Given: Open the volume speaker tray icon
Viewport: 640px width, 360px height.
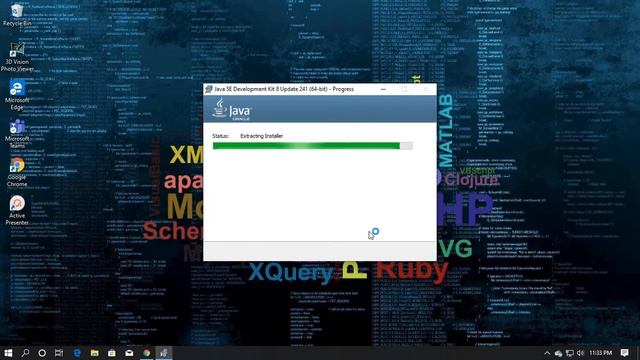Looking at the screenshot, I should 580,353.
